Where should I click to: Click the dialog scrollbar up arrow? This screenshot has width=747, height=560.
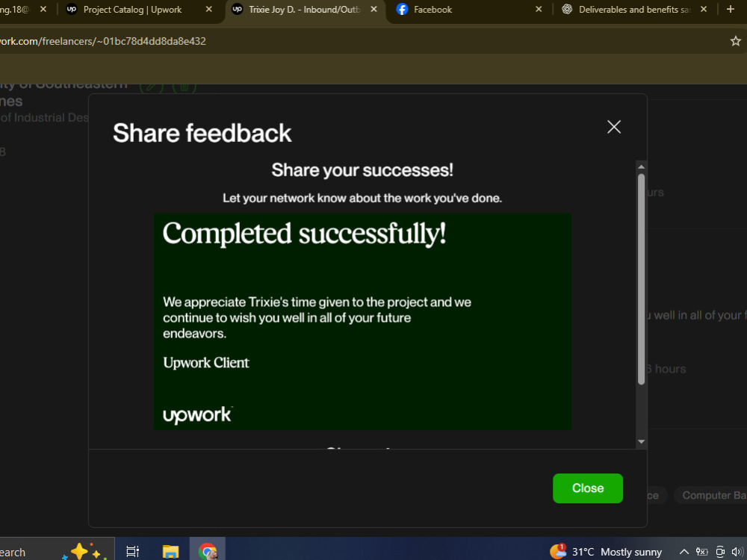(641, 167)
